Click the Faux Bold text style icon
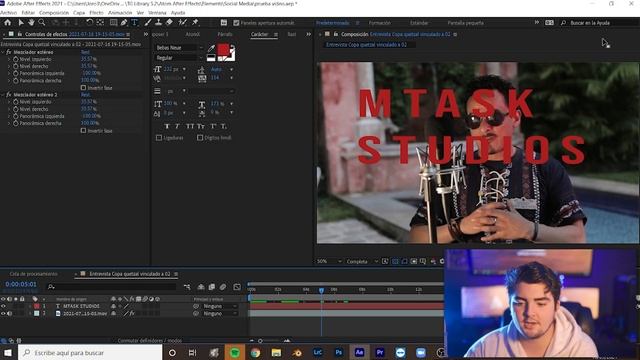Image resolution: width=640 pixels, height=360 pixels. tap(167, 127)
